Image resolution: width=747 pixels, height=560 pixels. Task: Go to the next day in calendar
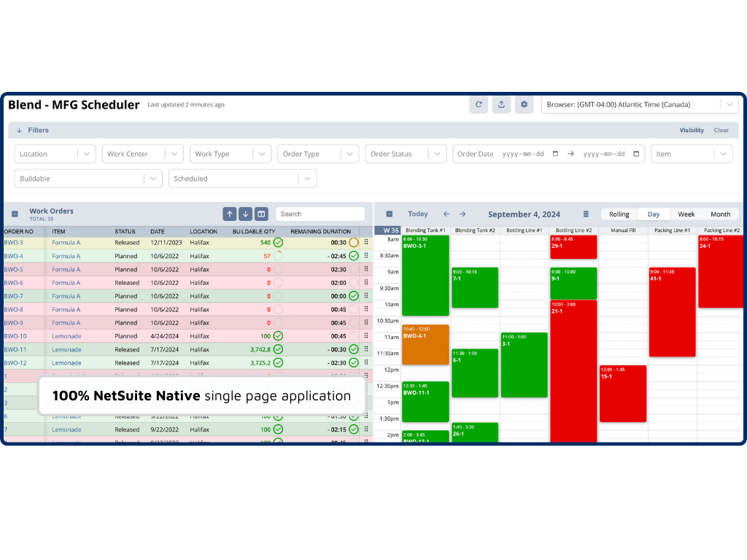462,214
